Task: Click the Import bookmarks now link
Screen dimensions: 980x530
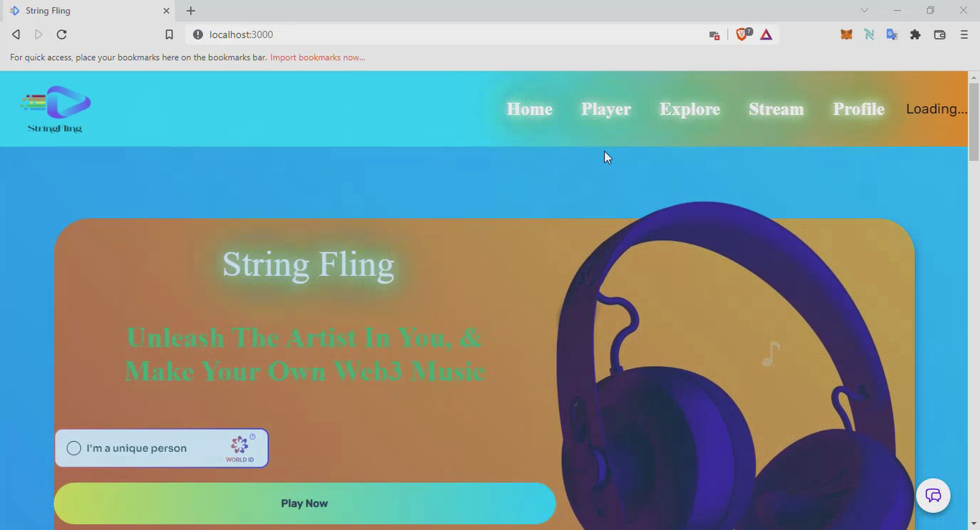Action: tap(318, 58)
